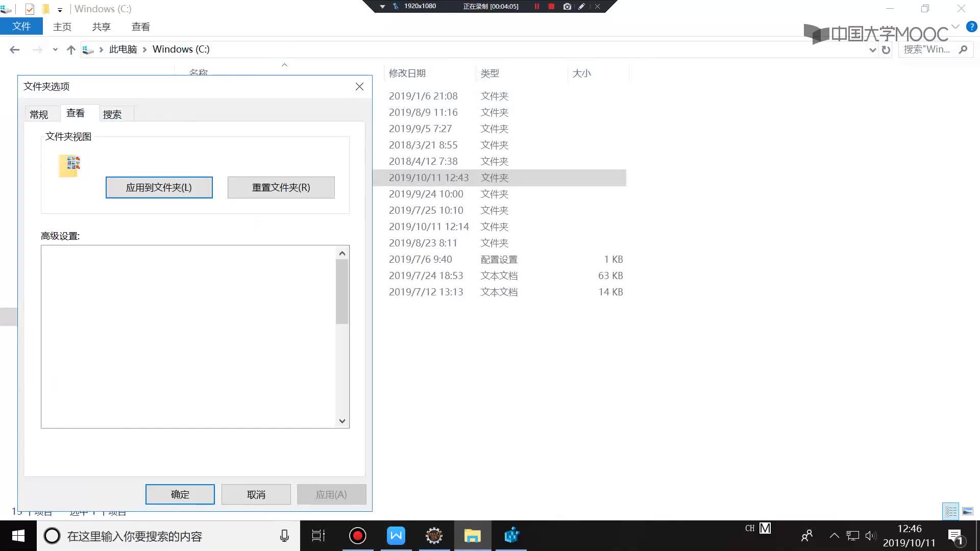The image size is (980, 551).
Task: Click the Cortana circle icon
Action: (x=52, y=536)
